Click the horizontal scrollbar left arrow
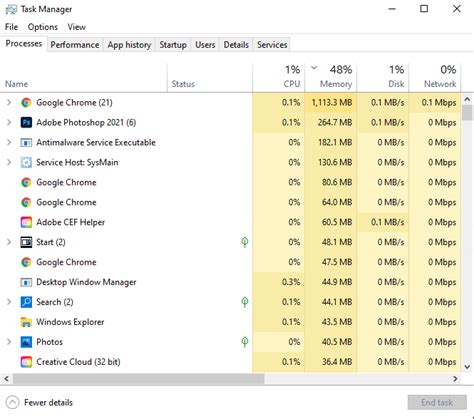Viewport: 474px width, 419px height. click(6, 379)
